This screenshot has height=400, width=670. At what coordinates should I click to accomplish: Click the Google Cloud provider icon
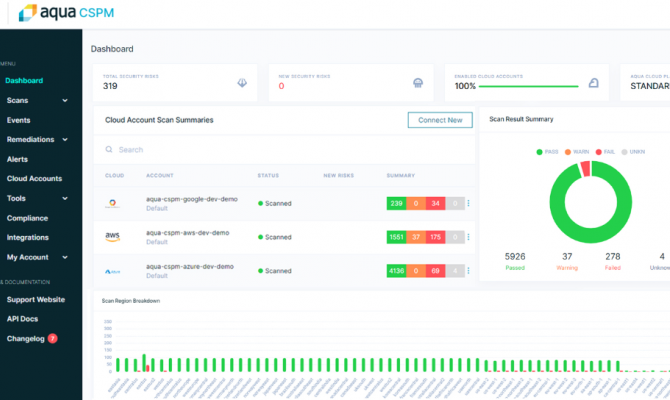[x=112, y=203]
